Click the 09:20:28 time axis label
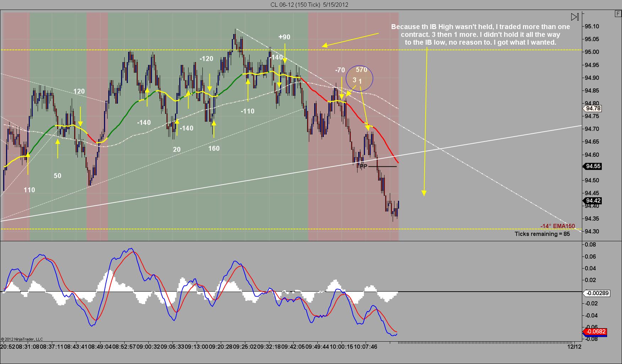The width and height of the screenshot is (622, 364). tap(221, 347)
